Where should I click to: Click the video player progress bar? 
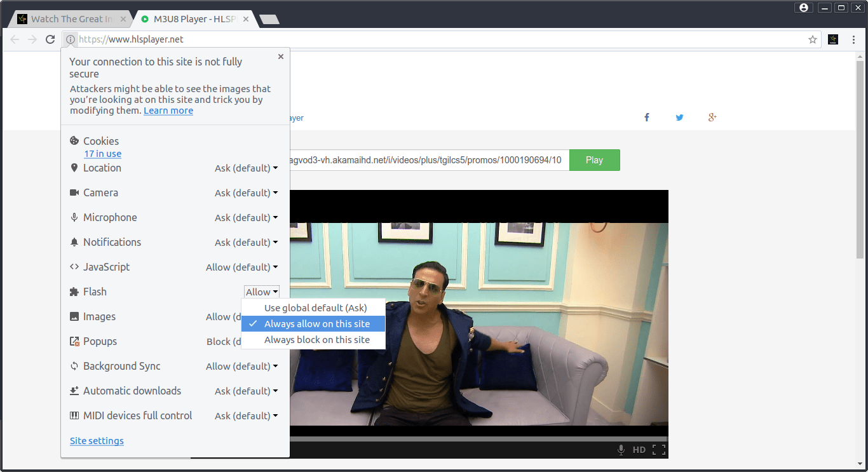479,438
